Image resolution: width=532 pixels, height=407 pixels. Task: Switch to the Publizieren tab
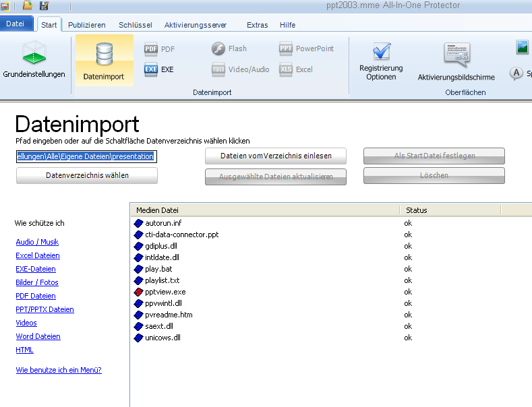(87, 25)
